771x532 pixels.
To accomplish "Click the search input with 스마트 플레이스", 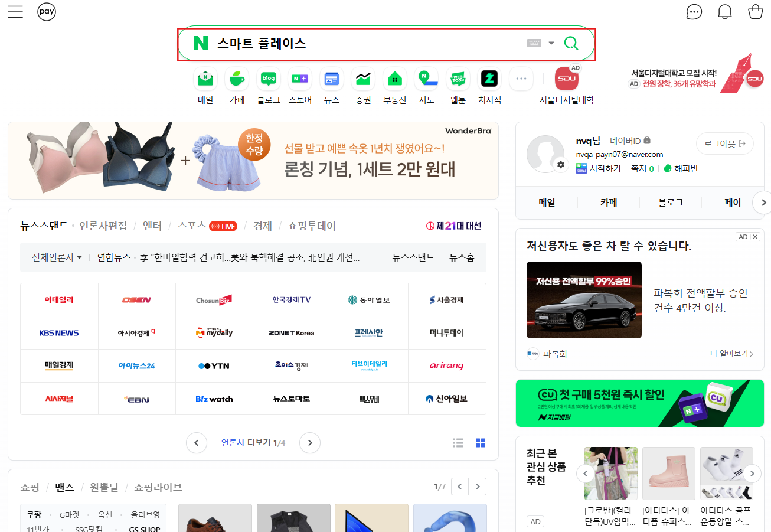I will 366,43.
